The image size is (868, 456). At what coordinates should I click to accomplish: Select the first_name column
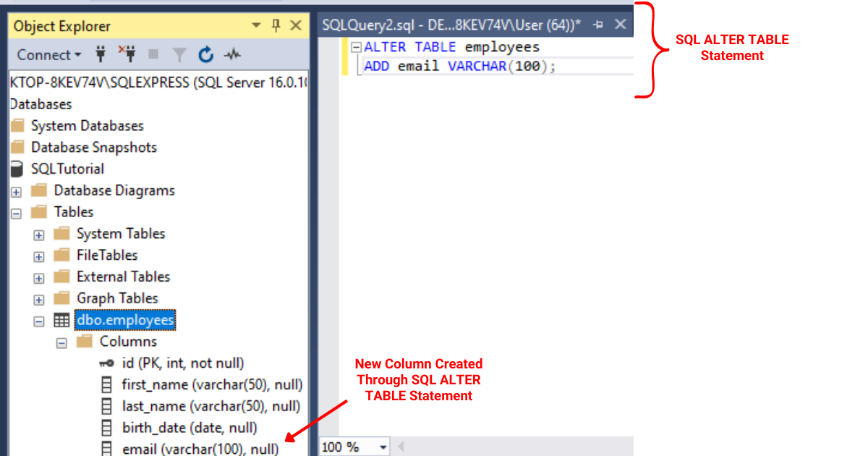point(212,384)
